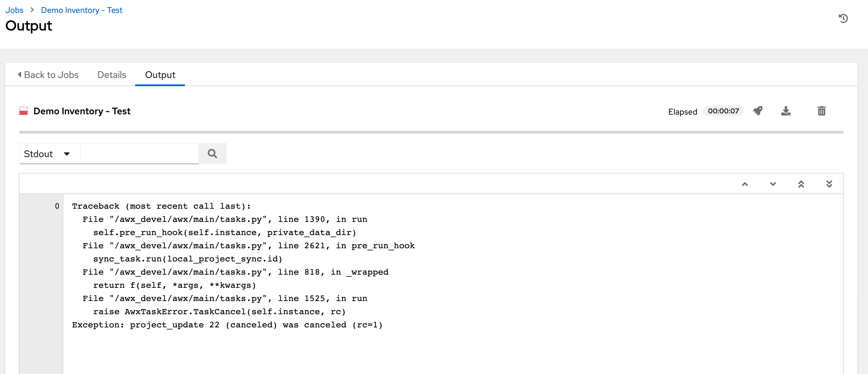Viewport: 868px width, 374px height.
Task: Open Demo Inventory - Test breadcrumb link
Action: coord(81,10)
